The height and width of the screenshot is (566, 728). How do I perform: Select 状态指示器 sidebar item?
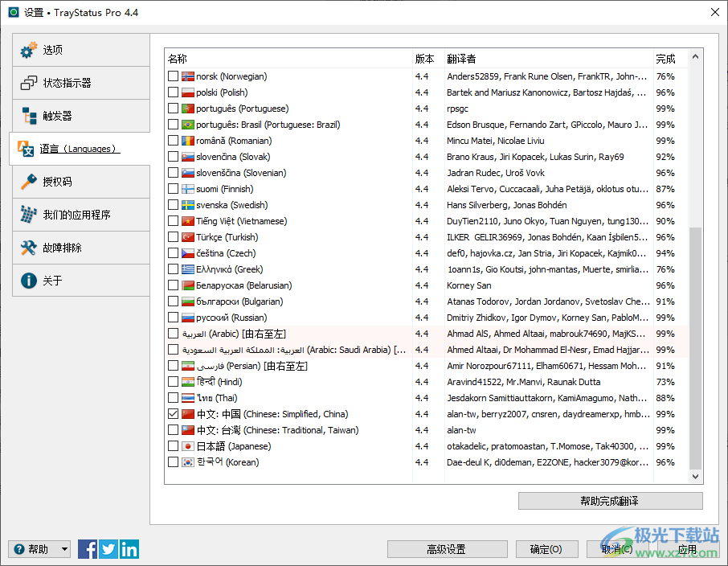(80, 83)
